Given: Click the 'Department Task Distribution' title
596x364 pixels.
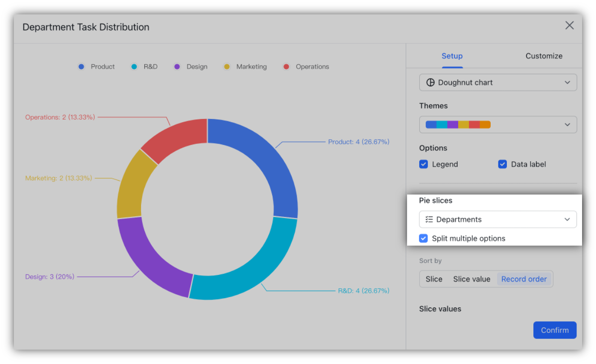Looking at the screenshot, I should [x=86, y=27].
